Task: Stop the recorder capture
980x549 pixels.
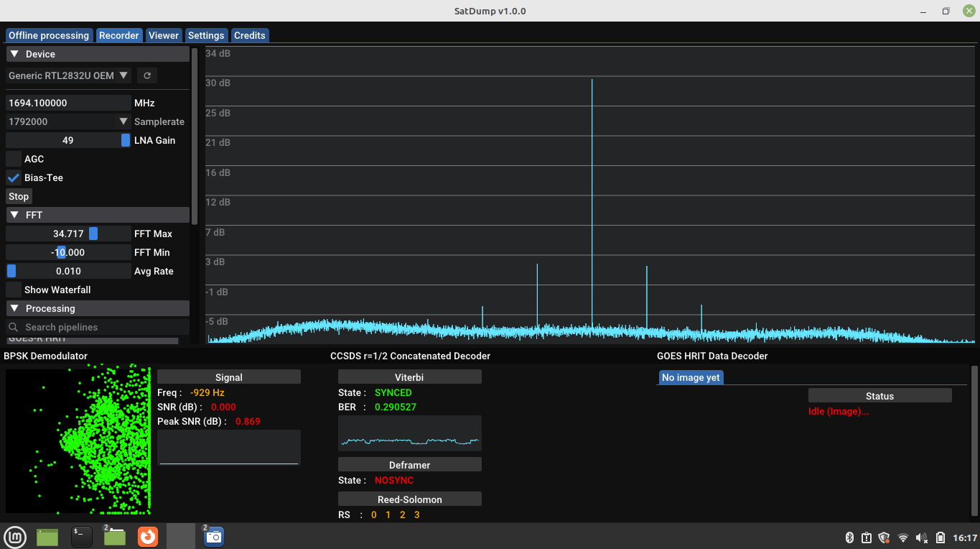Action: [x=19, y=195]
